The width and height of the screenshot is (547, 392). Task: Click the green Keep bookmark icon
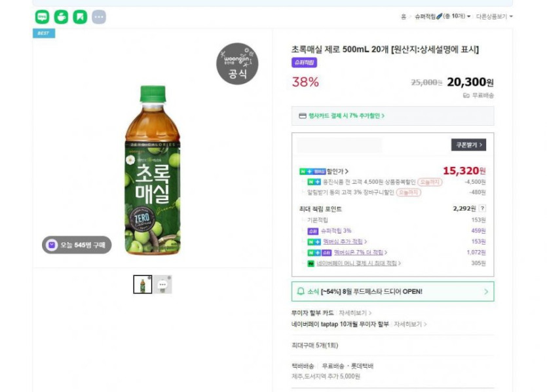click(80, 17)
